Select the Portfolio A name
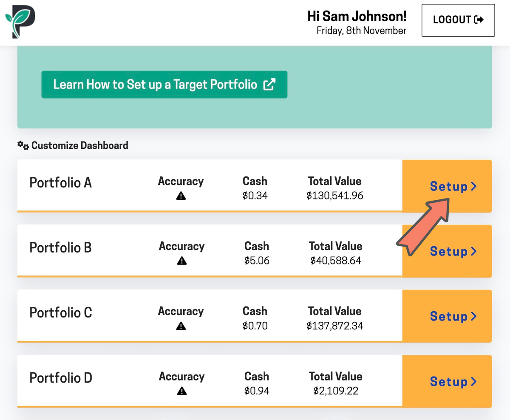The width and height of the screenshot is (510, 420). tap(60, 182)
